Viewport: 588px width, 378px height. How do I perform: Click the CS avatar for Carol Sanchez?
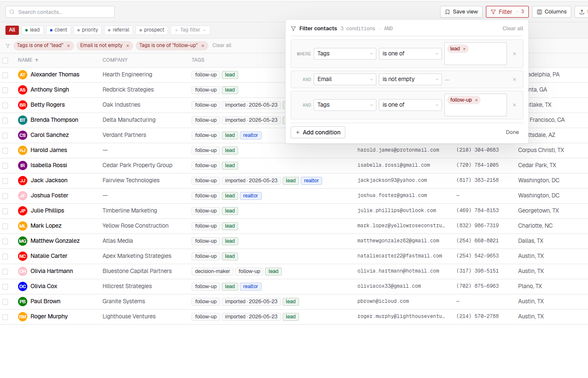pos(23,135)
